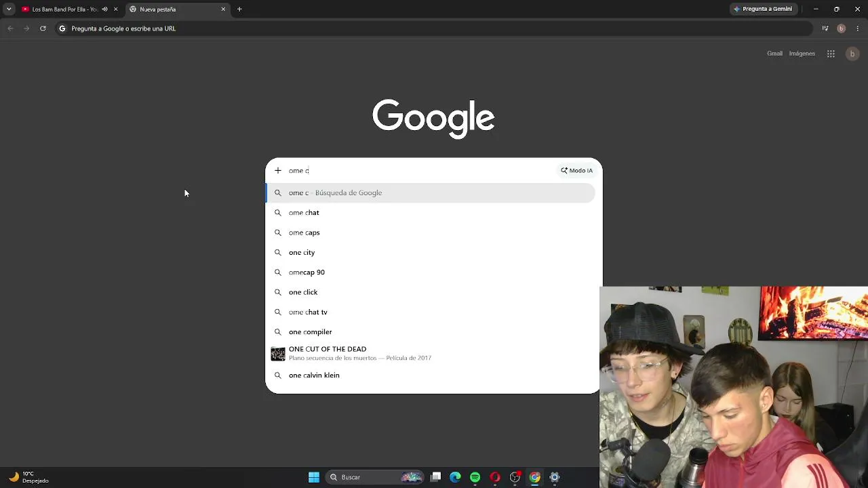Click the plus icon in the search box
The width and height of the screenshot is (868, 488).
click(x=277, y=171)
